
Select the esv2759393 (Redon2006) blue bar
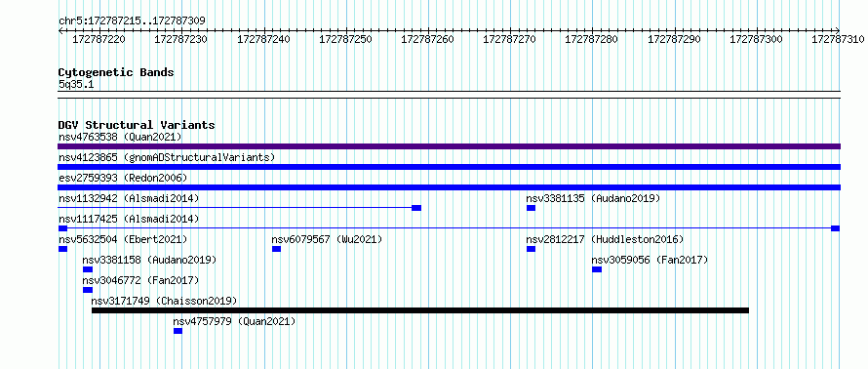click(x=449, y=187)
